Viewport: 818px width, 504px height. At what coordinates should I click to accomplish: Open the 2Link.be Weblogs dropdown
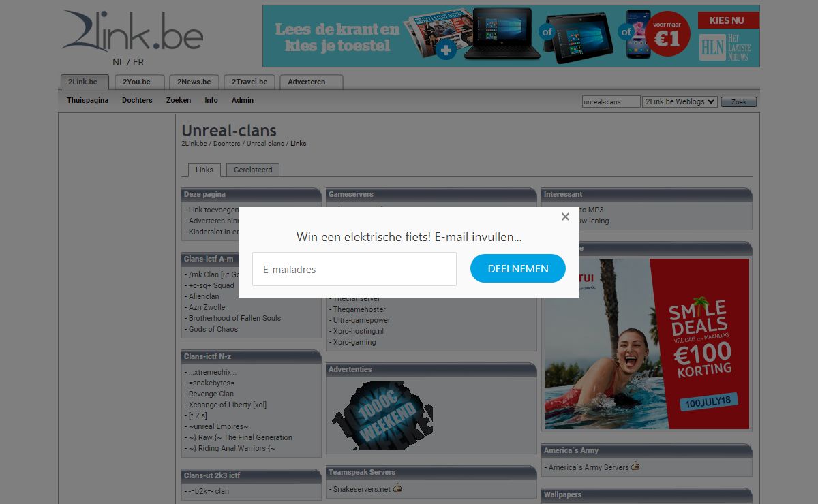tap(680, 101)
